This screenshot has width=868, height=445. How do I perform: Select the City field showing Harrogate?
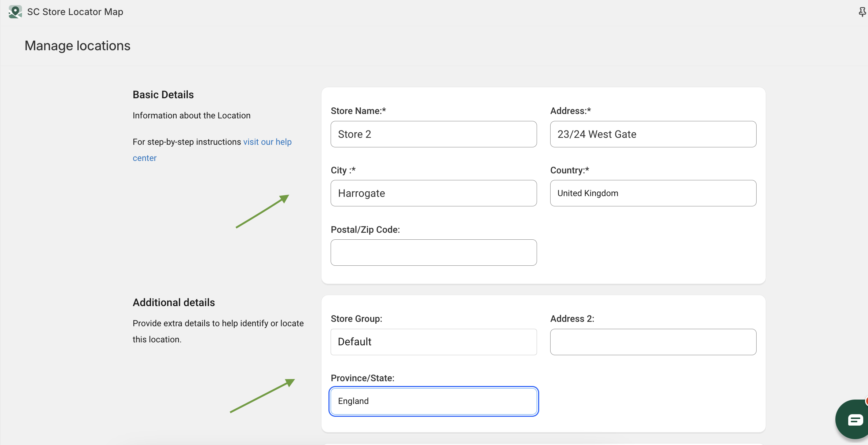(433, 193)
